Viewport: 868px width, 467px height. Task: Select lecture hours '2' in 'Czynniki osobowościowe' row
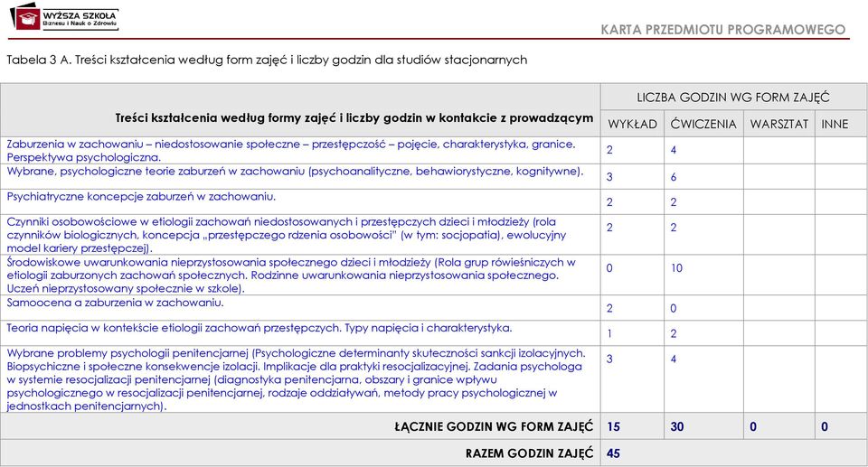click(x=609, y=228)
